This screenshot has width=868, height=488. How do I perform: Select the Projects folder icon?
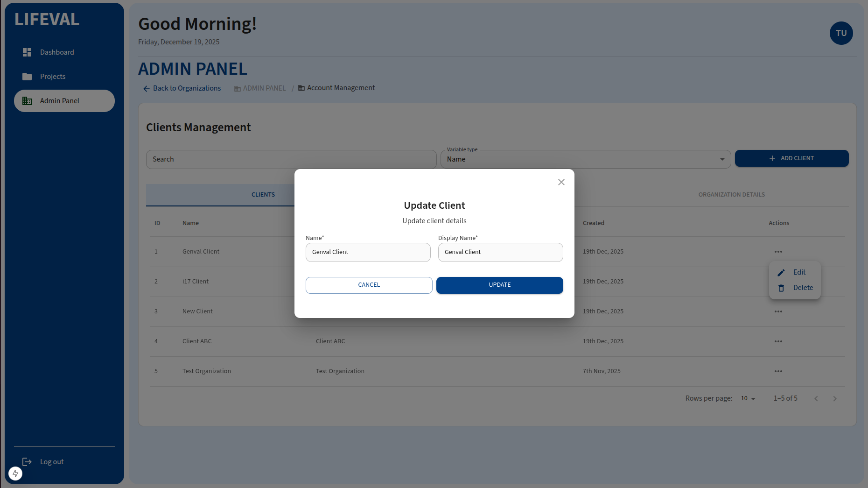point(27,76)
